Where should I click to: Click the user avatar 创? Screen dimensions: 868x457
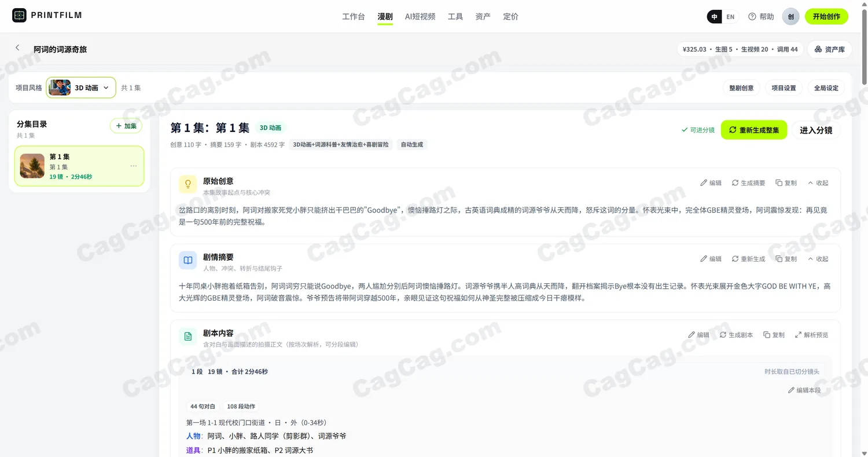click(790, 17)
